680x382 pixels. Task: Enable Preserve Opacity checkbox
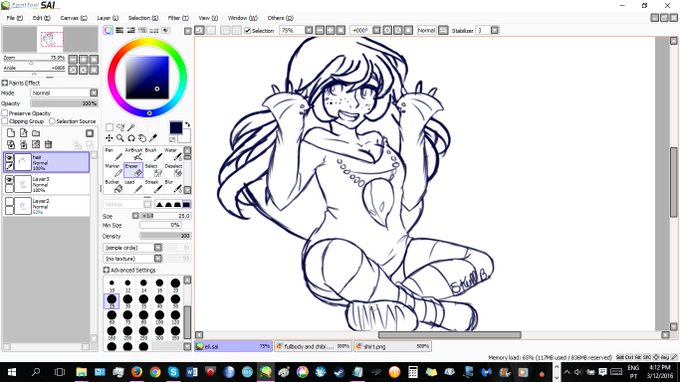tap(5, 113)
